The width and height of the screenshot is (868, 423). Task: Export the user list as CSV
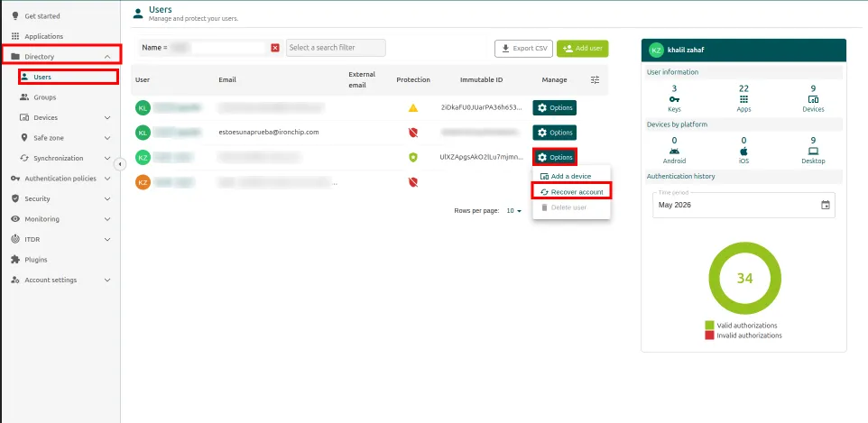coord(523,48)
